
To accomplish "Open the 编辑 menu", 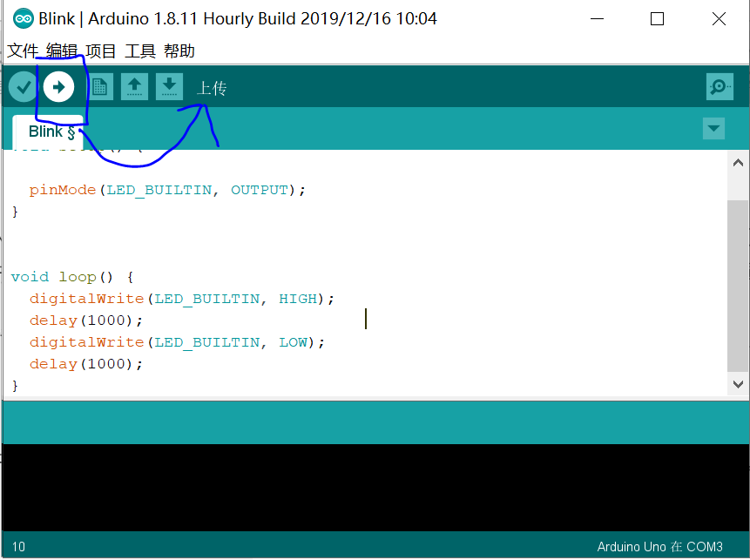I will (62, 51).
